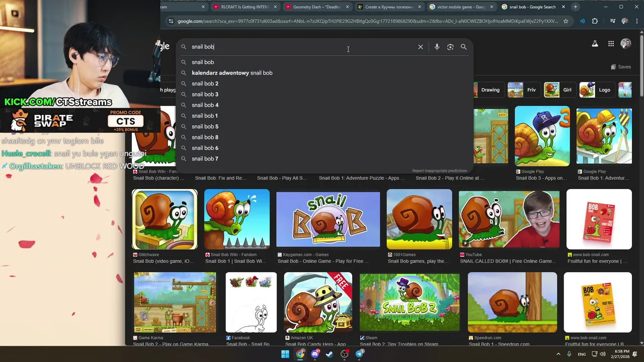Switch to victor mobile game tab
The image size is (644, 362).
[460, 7]
